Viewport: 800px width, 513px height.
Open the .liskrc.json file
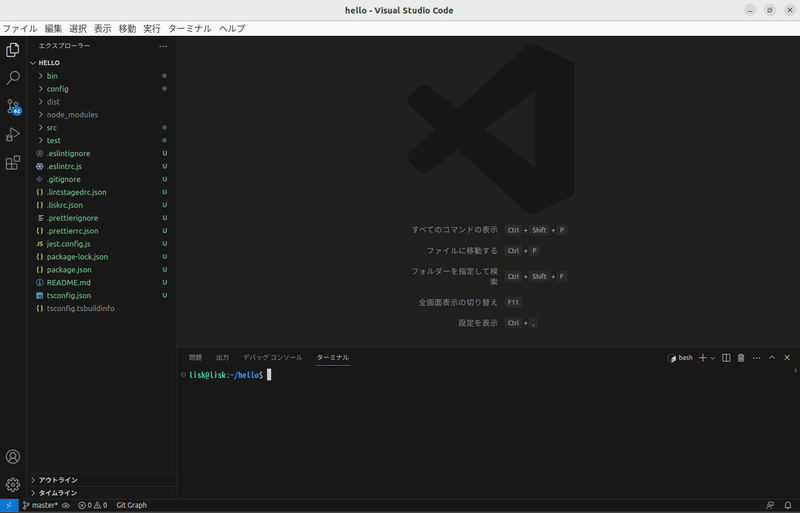click(102, 205)
